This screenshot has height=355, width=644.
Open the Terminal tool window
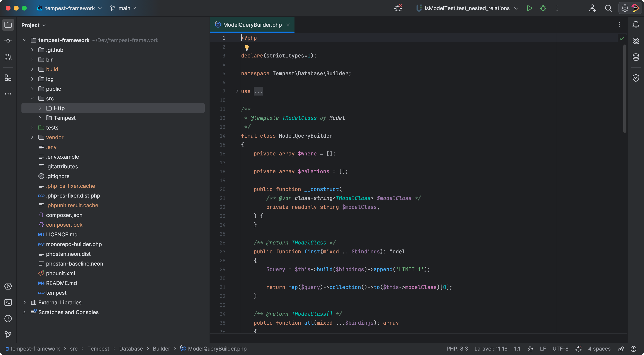pos(8,302)
